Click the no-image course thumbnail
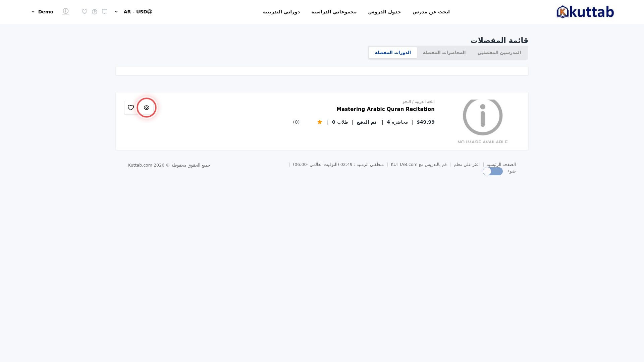This screenshot has width=644, height=362. pos(483,121)
